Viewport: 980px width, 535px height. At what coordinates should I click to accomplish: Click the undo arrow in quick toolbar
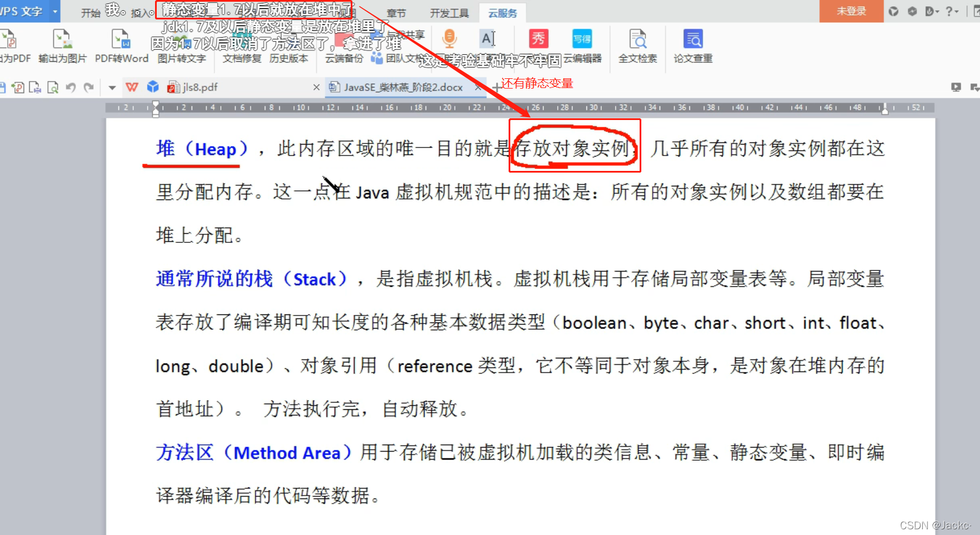[x=71, y=87]
